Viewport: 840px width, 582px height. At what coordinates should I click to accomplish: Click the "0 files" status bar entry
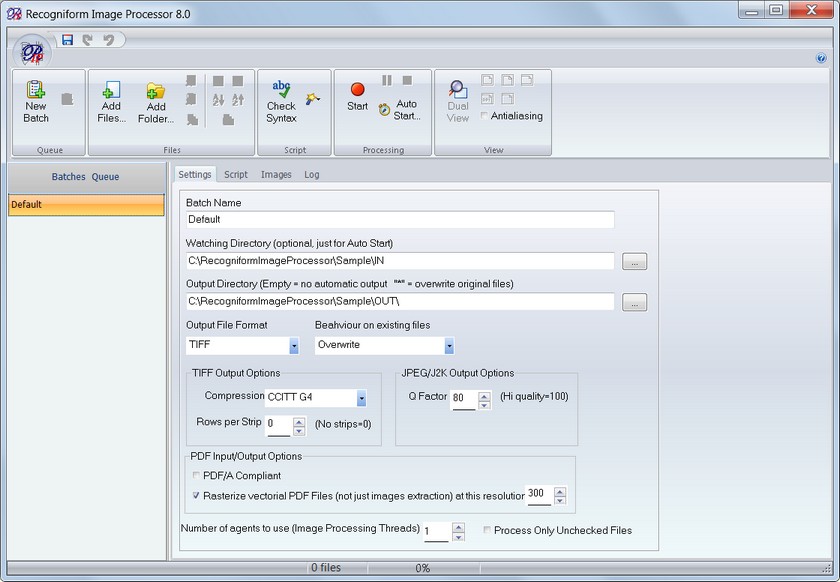[x=326, y=568]
